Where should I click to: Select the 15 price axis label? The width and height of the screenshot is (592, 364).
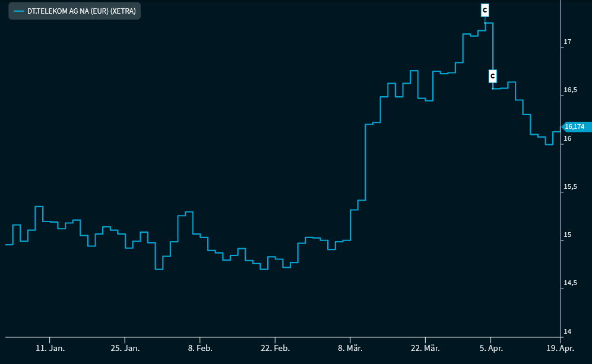click(567, 235)
